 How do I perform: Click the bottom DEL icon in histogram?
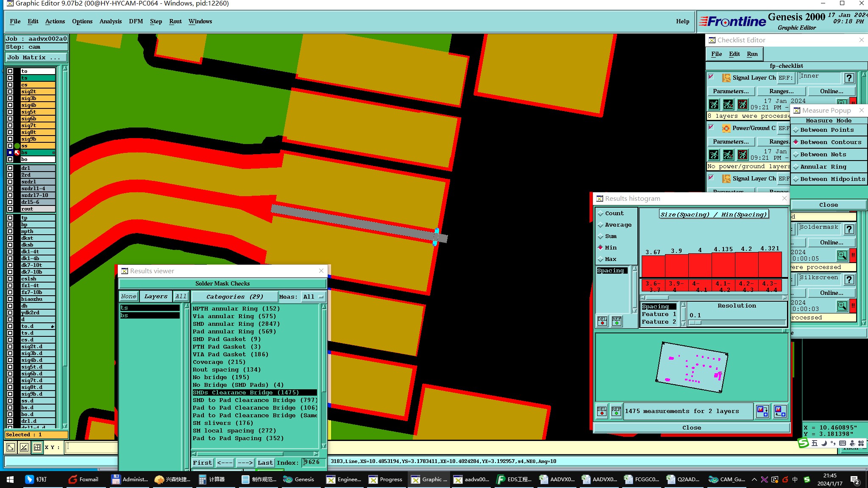click(x=602, y=411)
